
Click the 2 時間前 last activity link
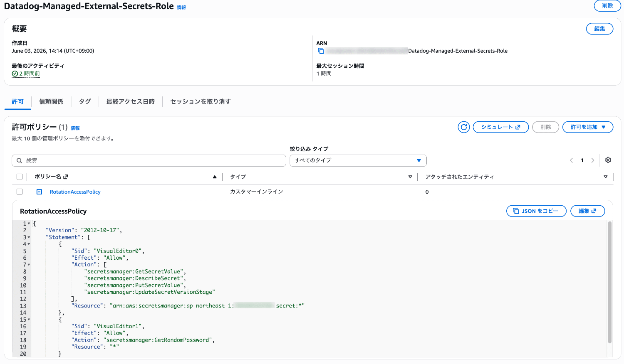30,74
